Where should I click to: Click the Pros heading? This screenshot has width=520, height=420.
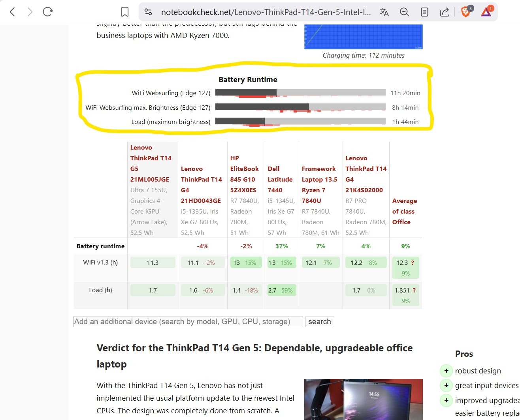pos(464,354)
